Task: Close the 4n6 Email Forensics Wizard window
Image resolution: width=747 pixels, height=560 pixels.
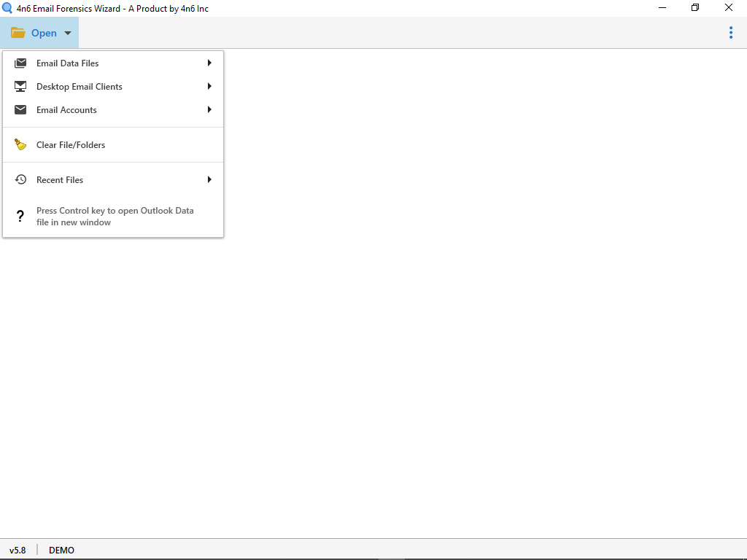Action: coord(729,8)
